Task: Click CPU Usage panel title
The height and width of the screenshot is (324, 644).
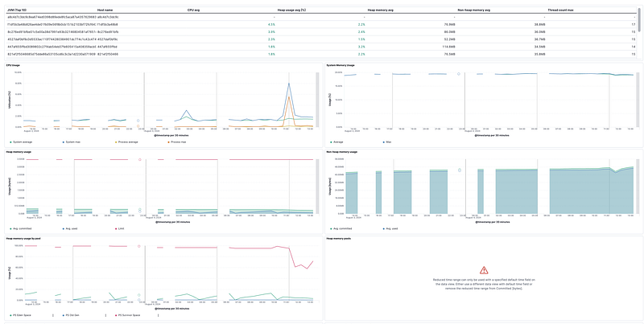Action: 13,65
